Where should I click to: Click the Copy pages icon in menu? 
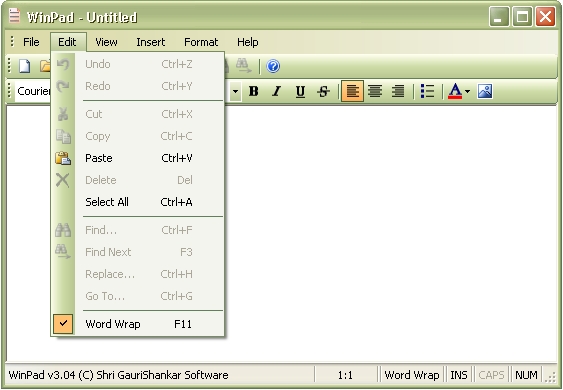[x=63, y=136]
